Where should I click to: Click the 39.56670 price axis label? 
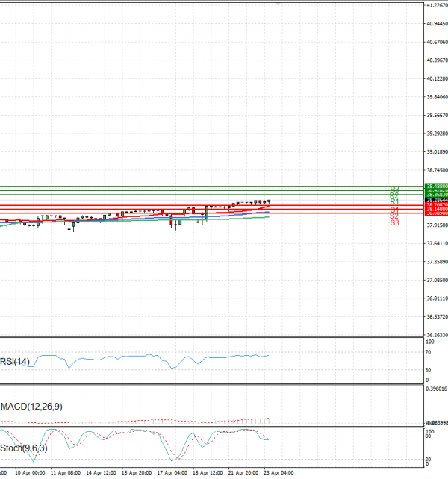coord(438,115)
